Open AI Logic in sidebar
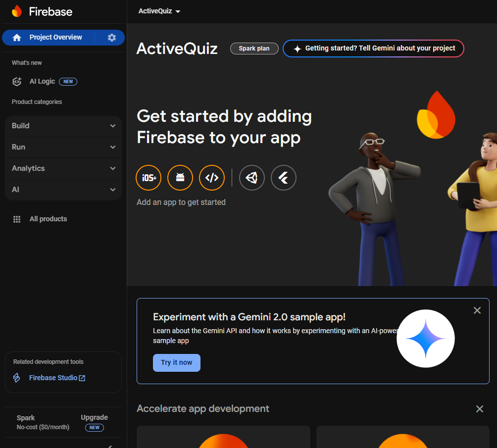The width and height of the screenshot is (497, 448). 42,82
